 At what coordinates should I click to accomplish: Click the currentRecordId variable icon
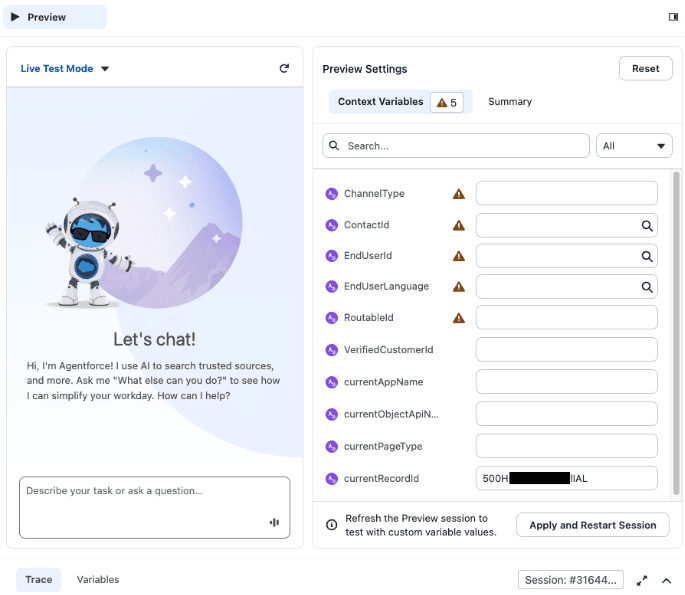332,479
